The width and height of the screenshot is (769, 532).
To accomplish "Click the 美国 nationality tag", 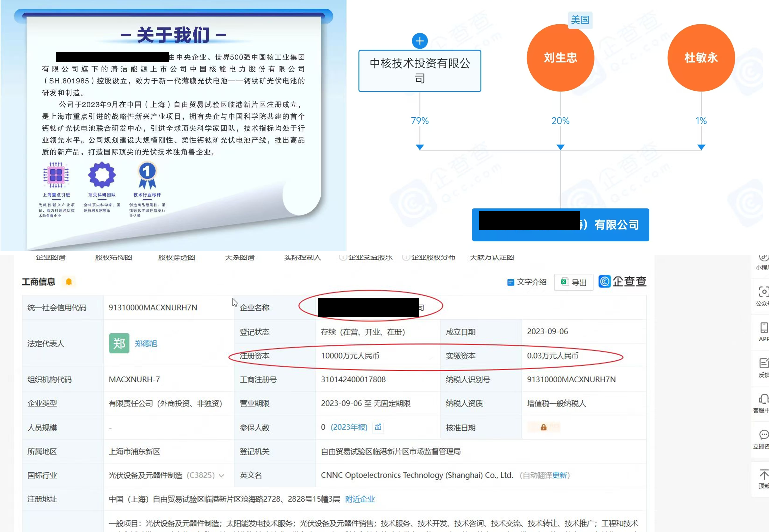I will click(x=580, y=20).
